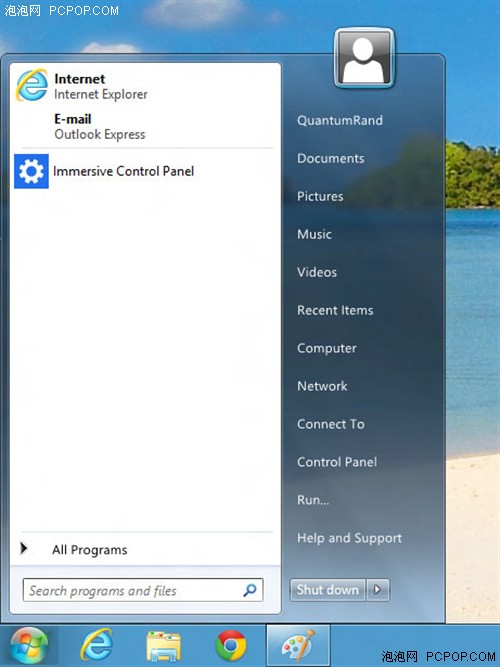Launch Internet Explorer from taskbar
This screenshot has width=500, height=667.
97,645
